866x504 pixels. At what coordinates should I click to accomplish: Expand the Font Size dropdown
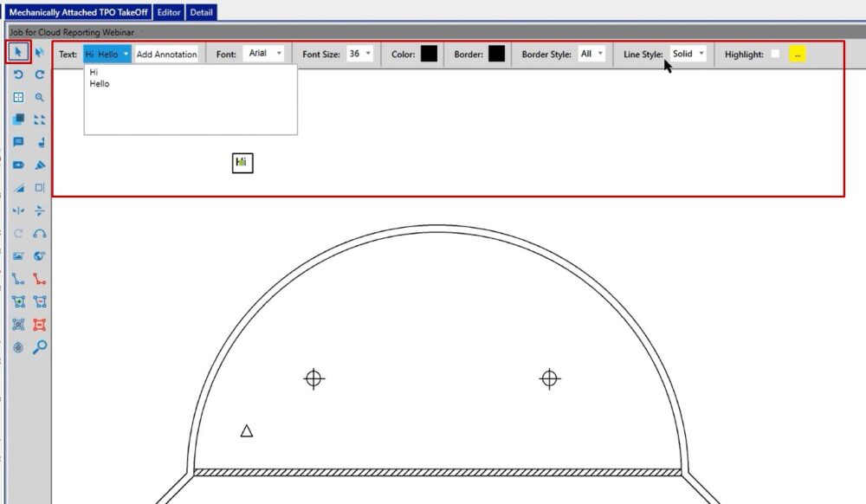359,54
